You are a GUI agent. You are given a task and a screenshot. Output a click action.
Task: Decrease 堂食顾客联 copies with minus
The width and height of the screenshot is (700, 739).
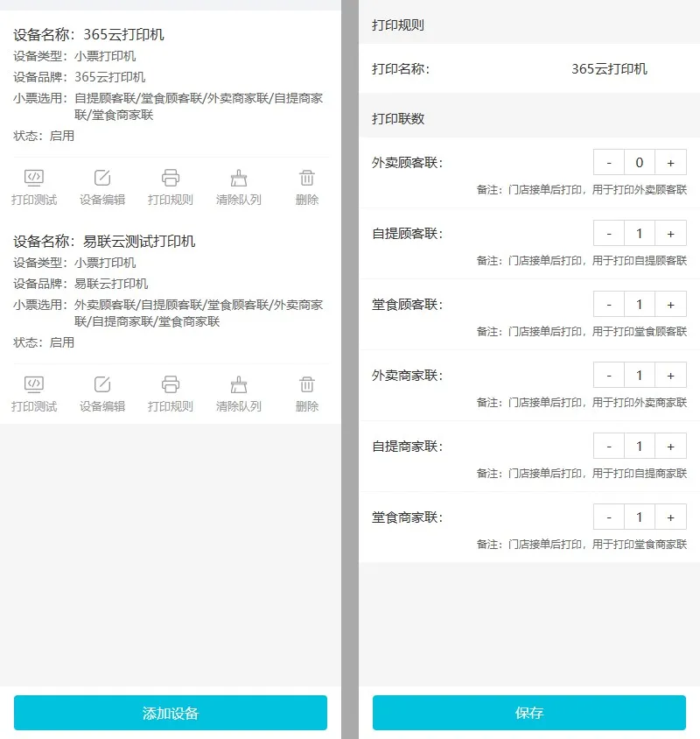point(609,305)
